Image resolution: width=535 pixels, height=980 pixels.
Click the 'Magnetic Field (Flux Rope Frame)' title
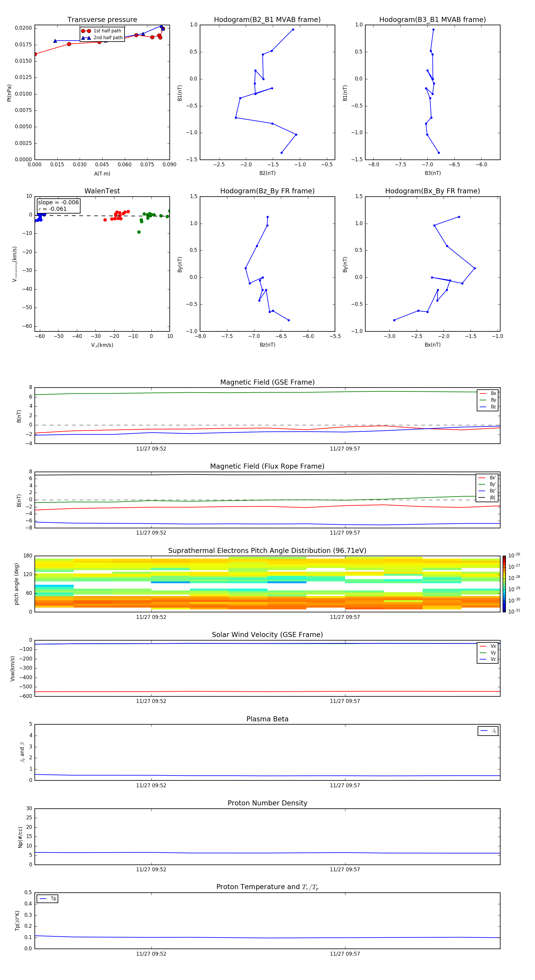(x=267, y=467)
